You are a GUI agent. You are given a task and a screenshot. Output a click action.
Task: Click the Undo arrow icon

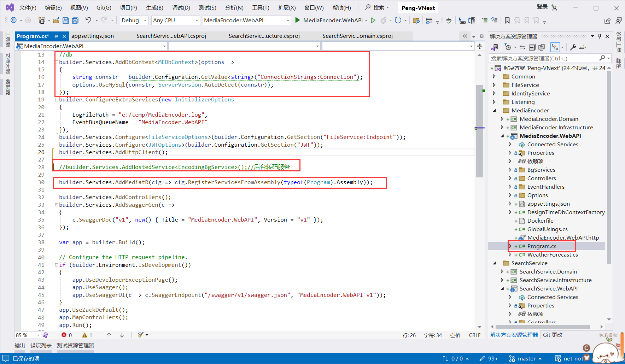[x=88, y=20]
